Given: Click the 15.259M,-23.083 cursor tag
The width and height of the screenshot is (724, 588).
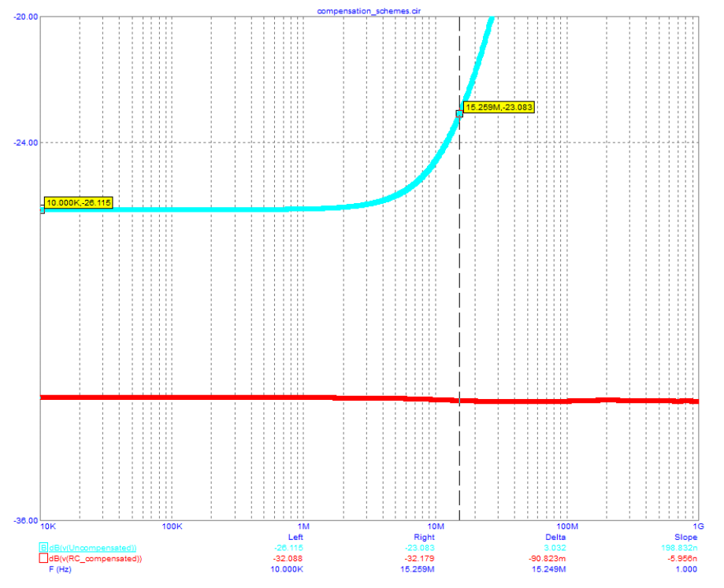Looking at the screenshot, I should [x=499, y=107].
